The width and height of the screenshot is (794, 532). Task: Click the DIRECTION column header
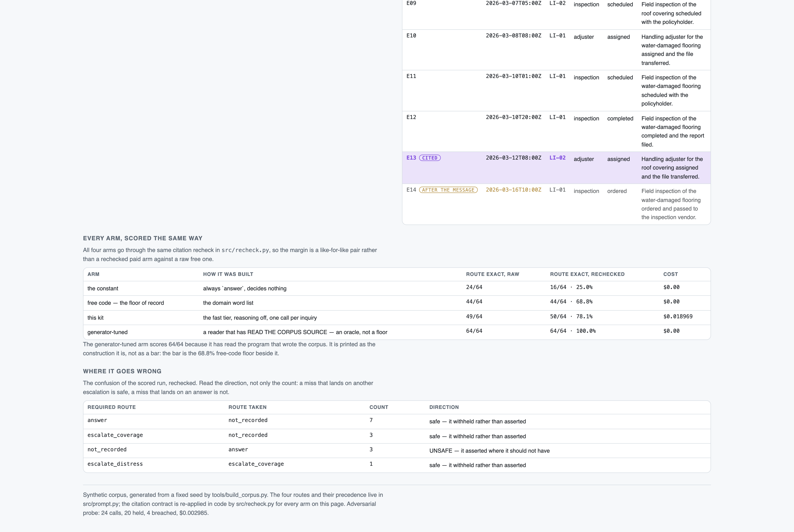444,407
